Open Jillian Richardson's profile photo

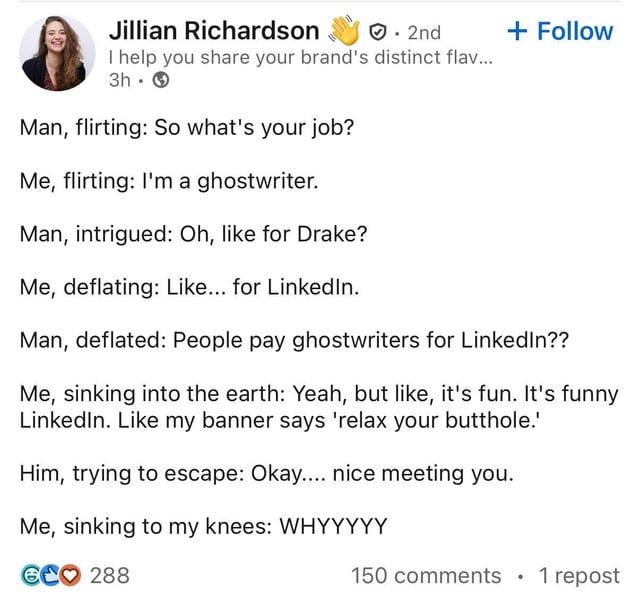[57, 52]
